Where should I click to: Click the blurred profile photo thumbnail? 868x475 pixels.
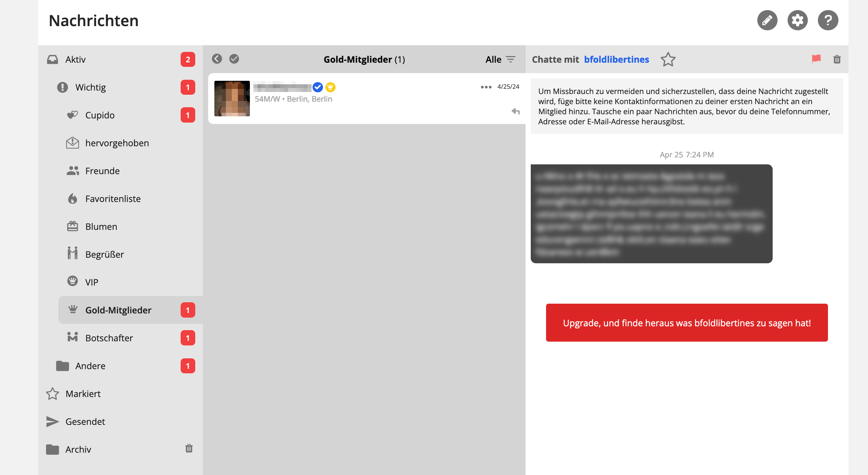[x=232, y=99]
